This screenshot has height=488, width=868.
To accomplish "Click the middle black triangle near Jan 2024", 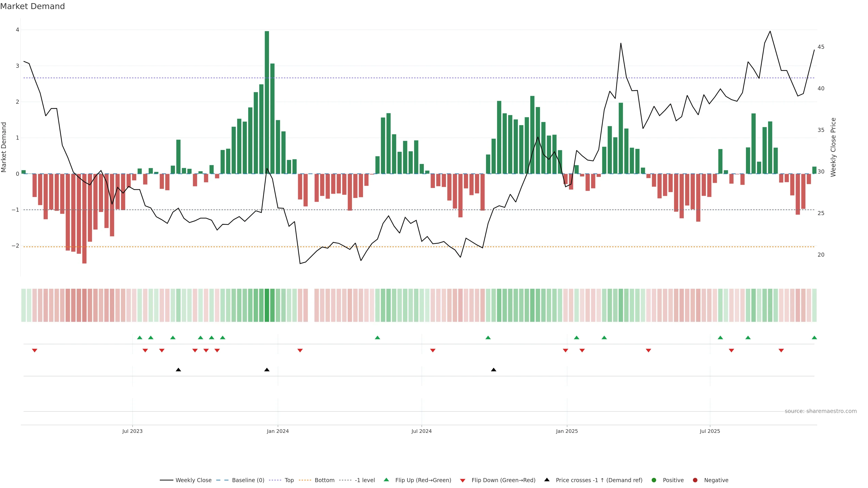I will 267,370.
